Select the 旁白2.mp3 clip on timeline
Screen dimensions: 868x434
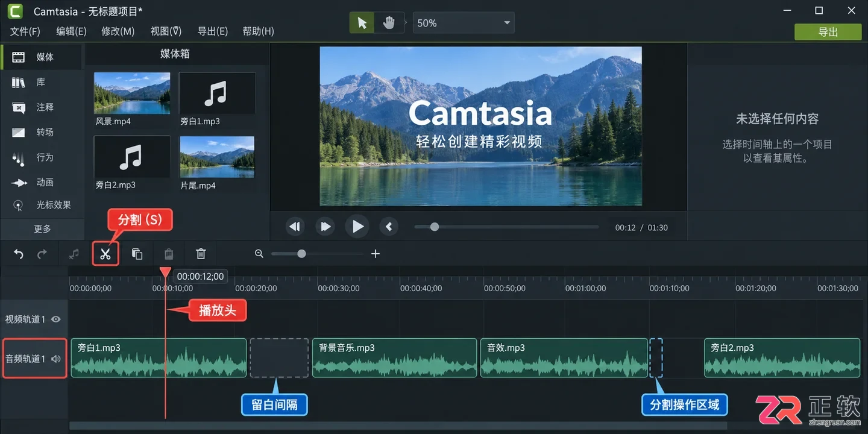click(782, 358)
